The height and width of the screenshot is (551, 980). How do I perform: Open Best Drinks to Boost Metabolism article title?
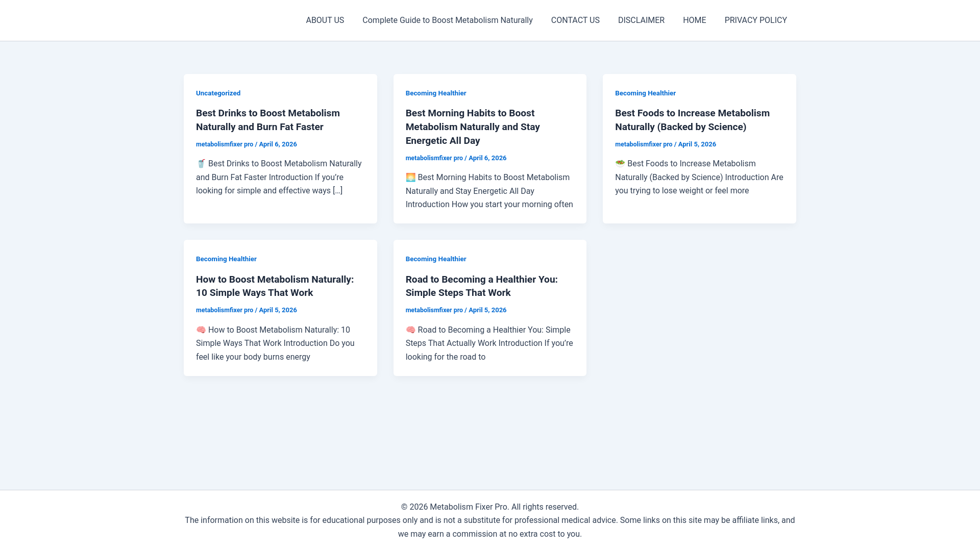267,120
